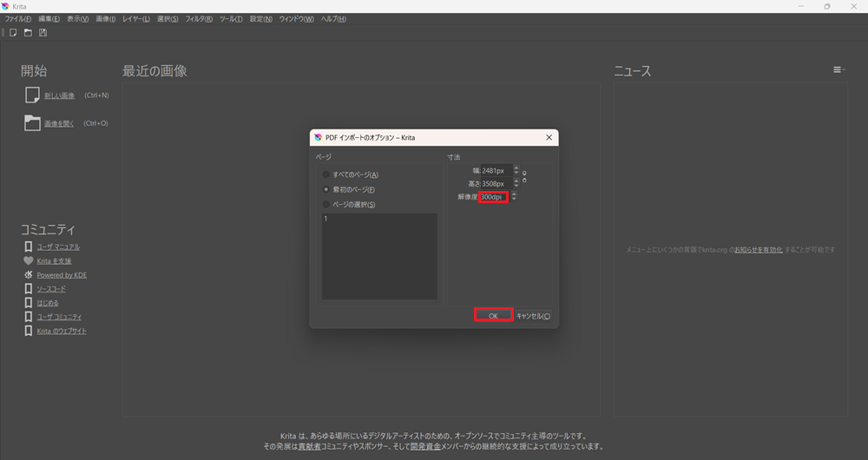Open the ソースコード link
Image resolution: width=868 pixels, height=460 pixels.
[x=51, y=289]
